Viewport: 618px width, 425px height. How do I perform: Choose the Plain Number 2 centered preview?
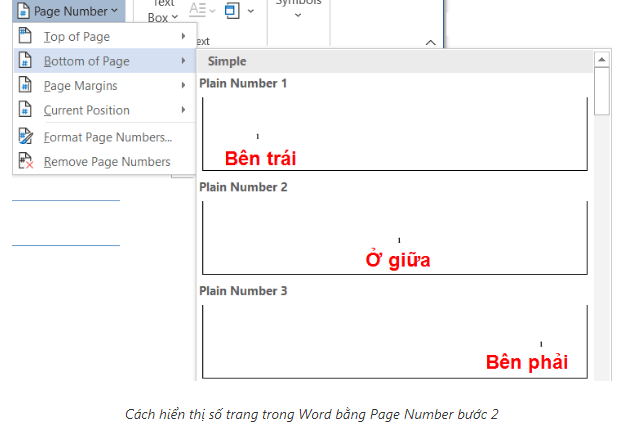[394, 237]
